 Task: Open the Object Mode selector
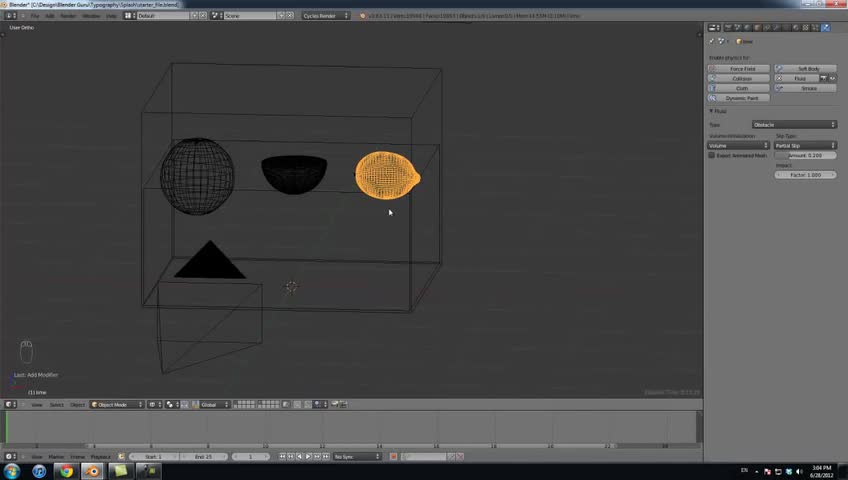(117, 404)
